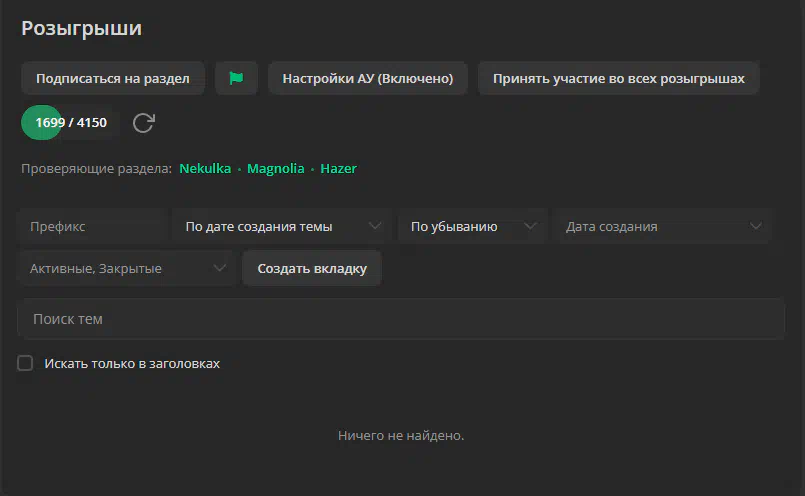Viewport: 805px width, 496px height.
Task: Open Hazer's profile link
Action: click(338, 168)
